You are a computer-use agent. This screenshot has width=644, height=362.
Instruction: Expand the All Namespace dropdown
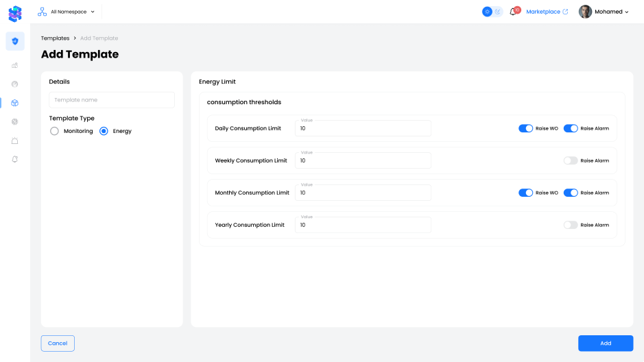[67, 12]
